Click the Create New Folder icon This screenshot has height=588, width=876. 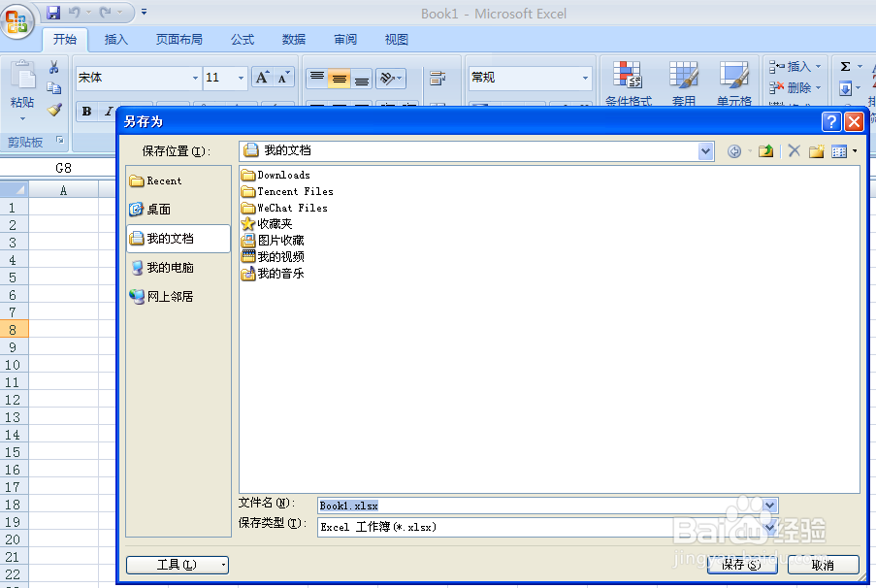(817, 151)
